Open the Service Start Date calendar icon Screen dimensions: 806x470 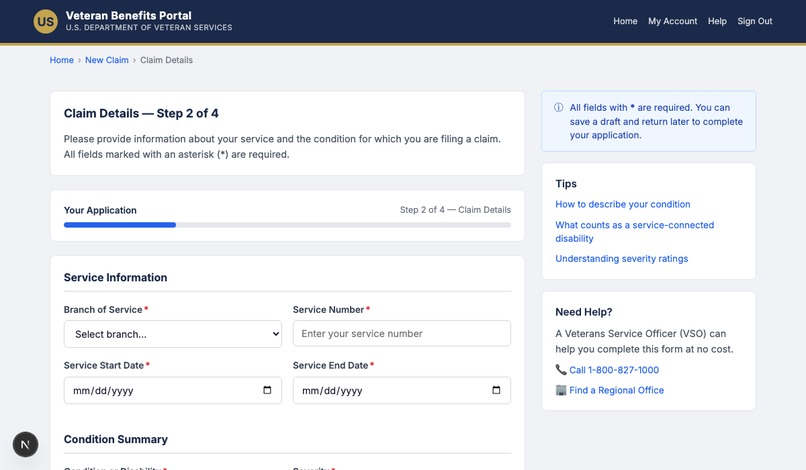coord(267,390)
